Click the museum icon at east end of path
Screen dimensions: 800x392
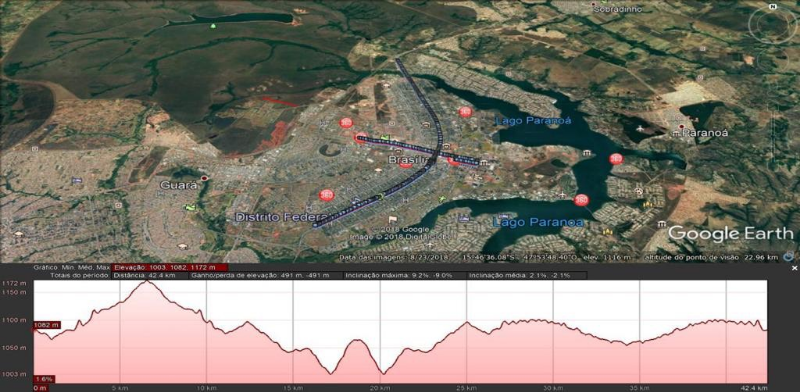tap(484, 163)
